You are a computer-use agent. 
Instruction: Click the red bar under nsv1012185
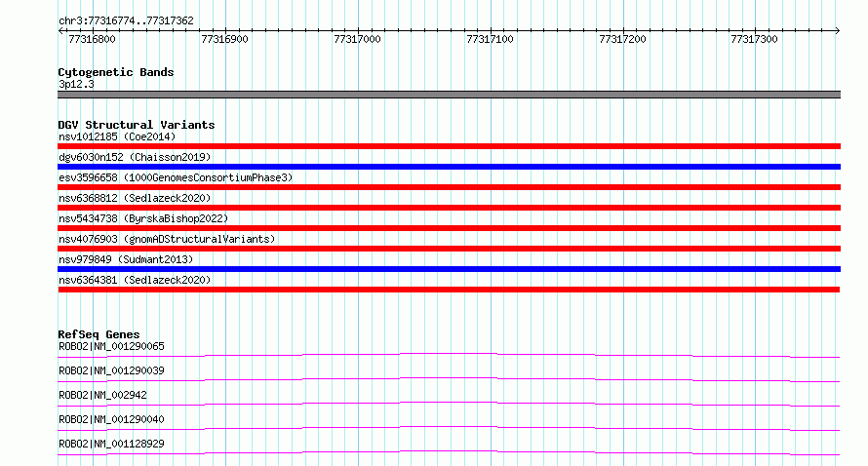coord(449,146)
